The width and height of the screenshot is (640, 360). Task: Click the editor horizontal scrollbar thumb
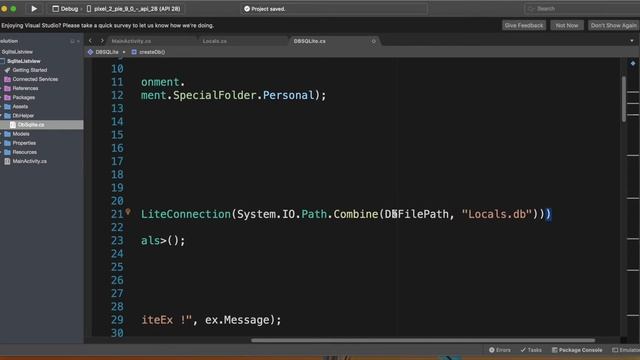423,340
